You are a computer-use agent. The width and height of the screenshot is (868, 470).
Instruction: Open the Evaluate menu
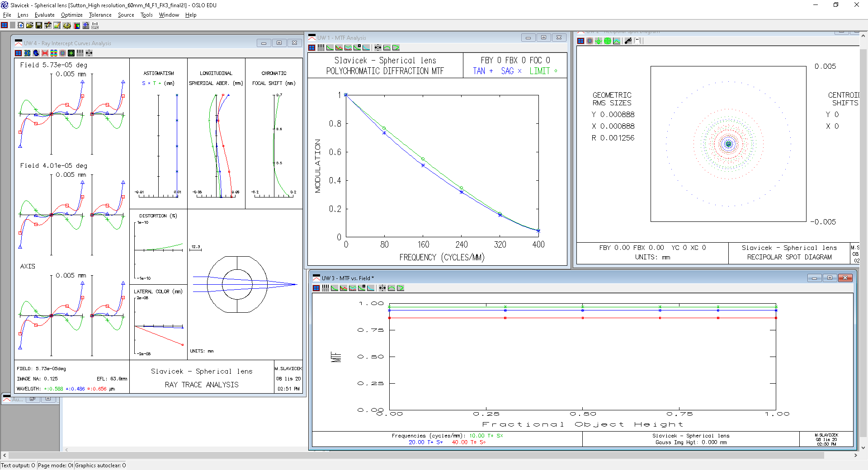point(44,15)
